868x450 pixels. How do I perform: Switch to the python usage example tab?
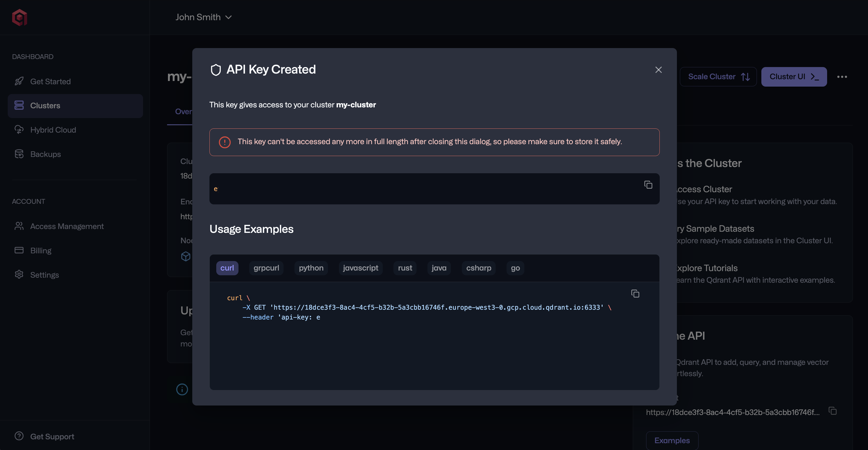(x=311, y=268)
